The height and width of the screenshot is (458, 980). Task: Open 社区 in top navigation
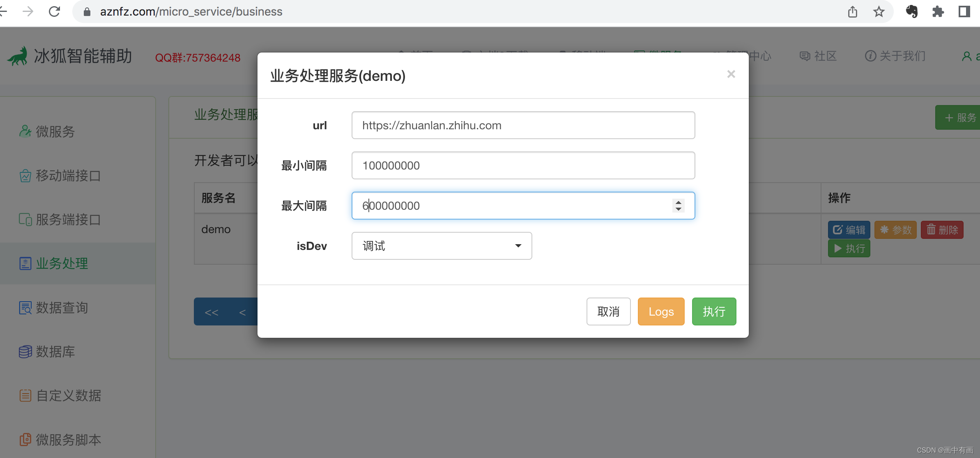coord(818,56)
